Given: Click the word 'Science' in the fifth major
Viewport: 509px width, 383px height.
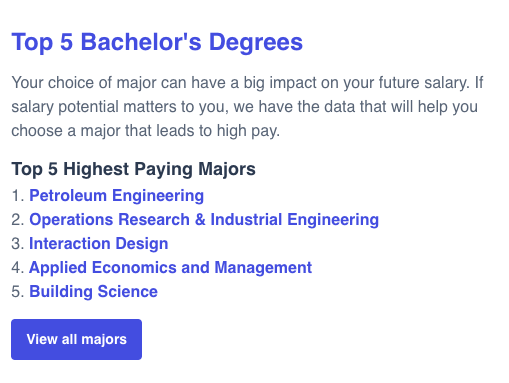Looking at the screenshot, I should pos(128,291).
